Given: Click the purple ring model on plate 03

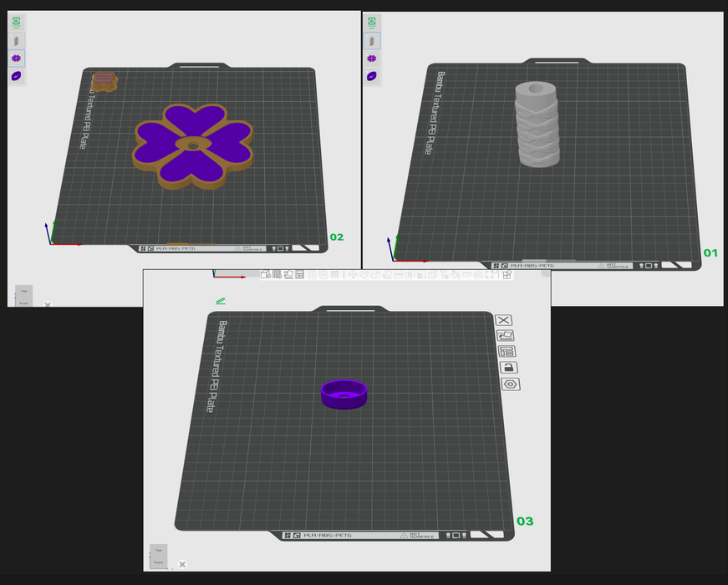Looking at the screenshot, I should (x=344, y=394).
